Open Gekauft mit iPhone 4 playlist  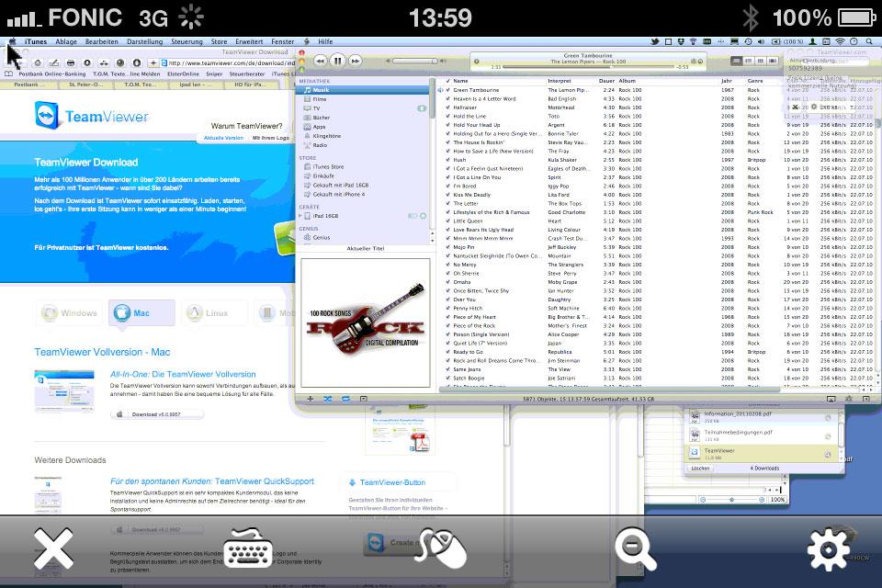coord(363,194)
